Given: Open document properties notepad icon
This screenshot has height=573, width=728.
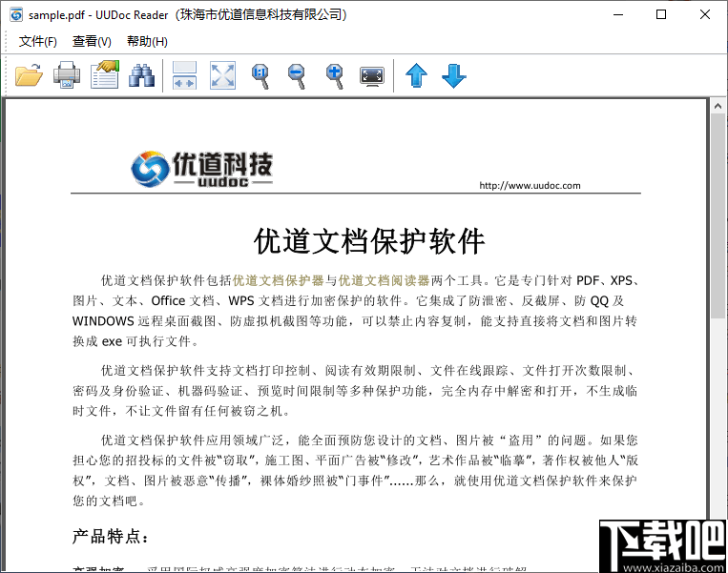Looking at the screenshot, I should (x=104, y=74).
